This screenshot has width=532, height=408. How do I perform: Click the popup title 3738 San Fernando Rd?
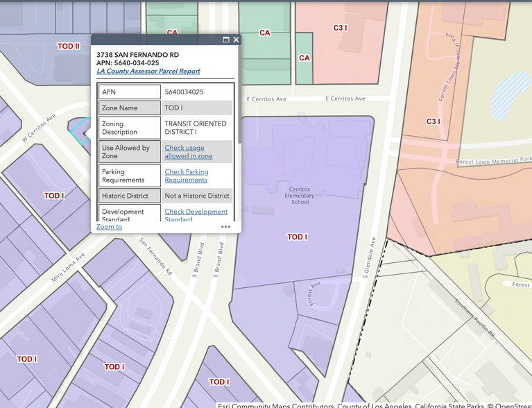pos(137,54)
